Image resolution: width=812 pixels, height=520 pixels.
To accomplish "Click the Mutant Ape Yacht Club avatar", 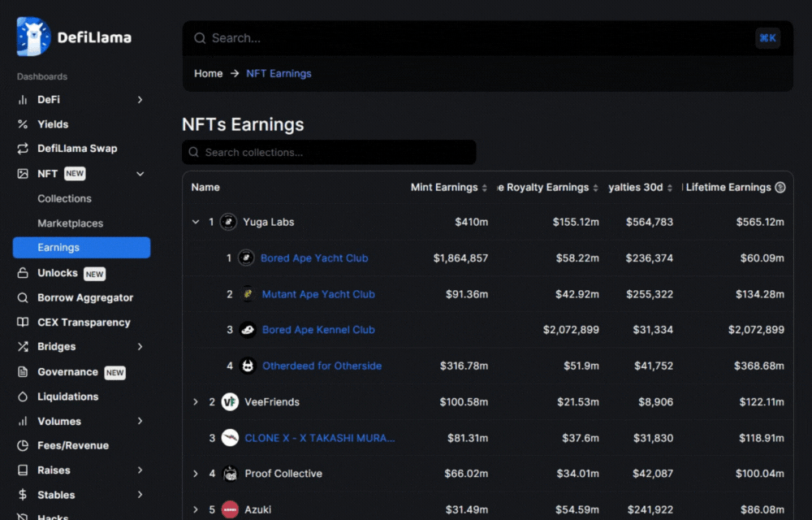I will [x=248, y=294].
